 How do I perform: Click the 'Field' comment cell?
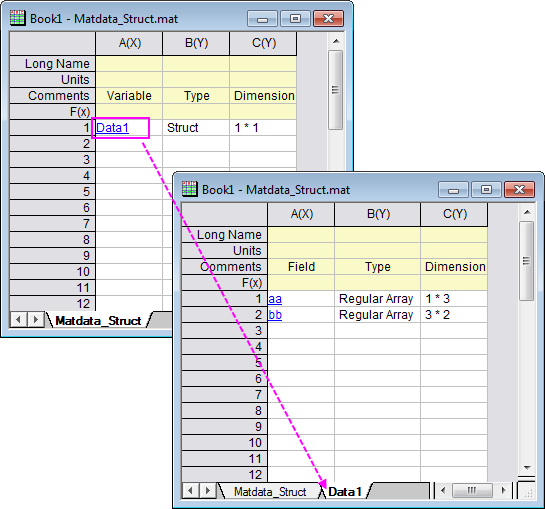(301, 267)
